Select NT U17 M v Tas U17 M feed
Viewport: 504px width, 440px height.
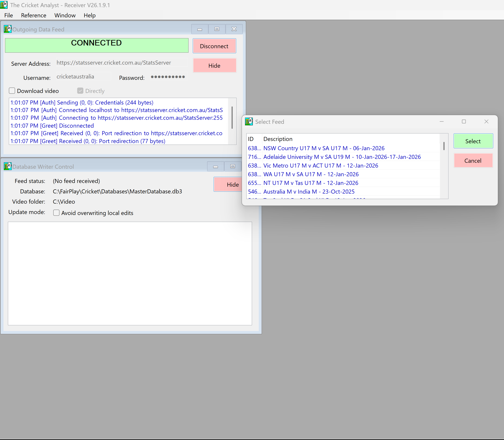(x=343, y=183)
